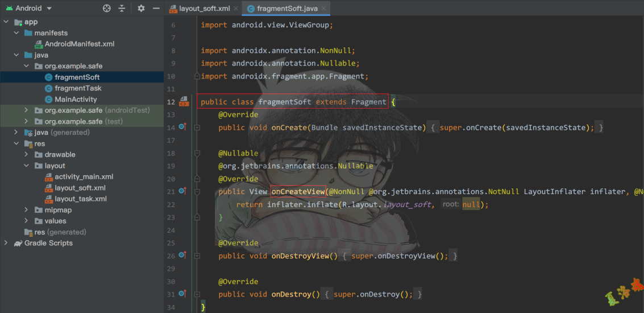Toggle fold marker on the import block

197,76
